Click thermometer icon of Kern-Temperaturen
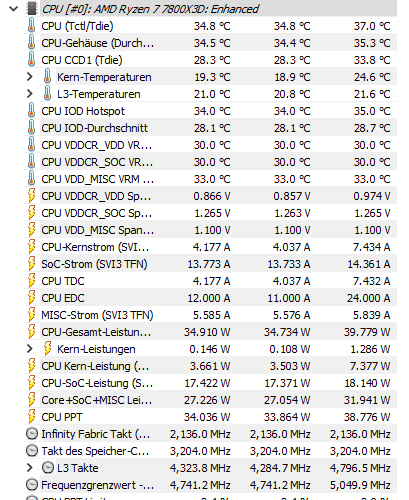 [47, 77]
